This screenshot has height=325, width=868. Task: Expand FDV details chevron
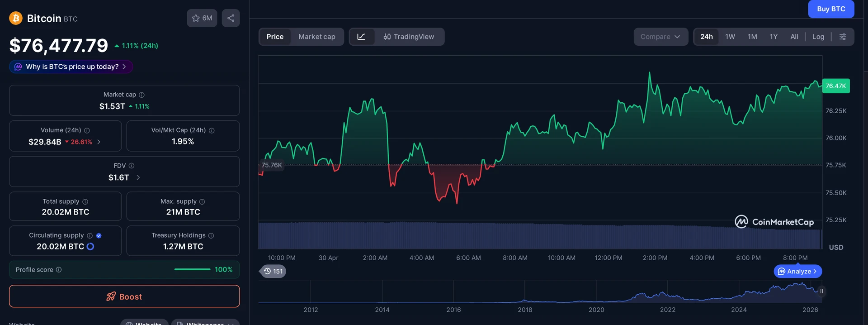tap(138, 177)
